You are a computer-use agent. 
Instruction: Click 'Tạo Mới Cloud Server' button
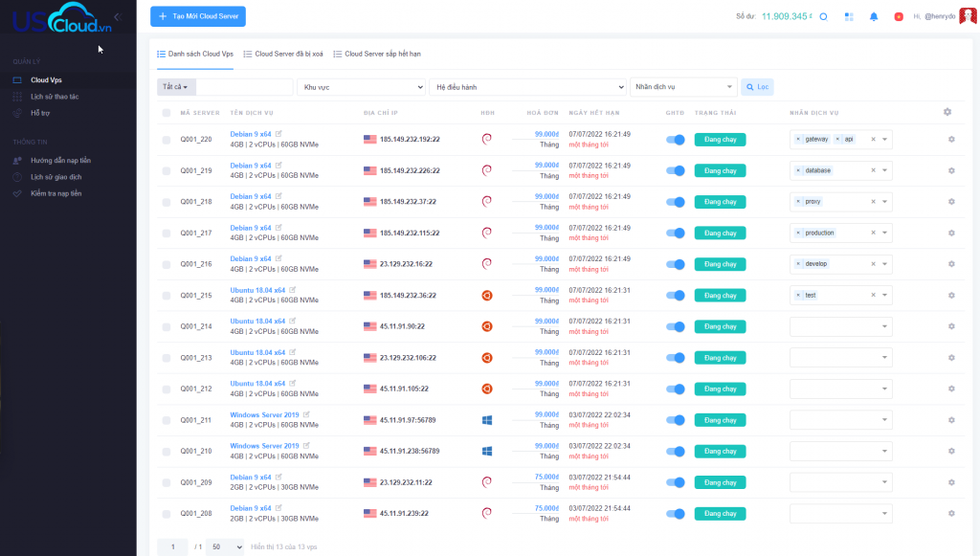click(198, 16)
